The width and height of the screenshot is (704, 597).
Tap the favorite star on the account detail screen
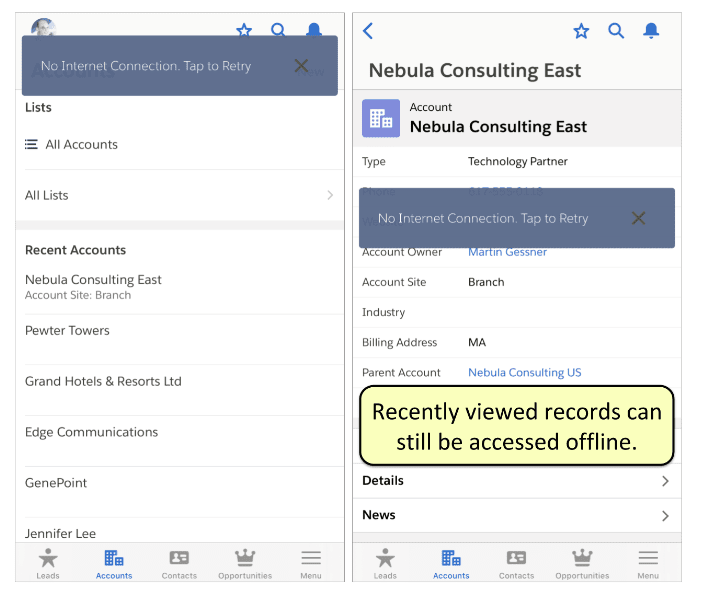coord(581,31)
